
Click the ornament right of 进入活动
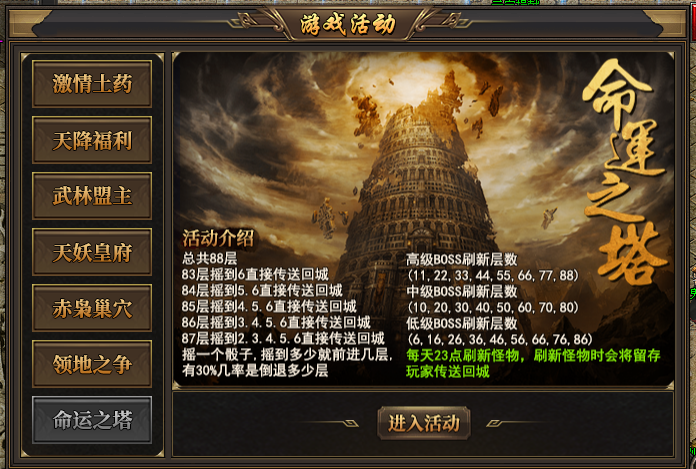click(515, 423)
